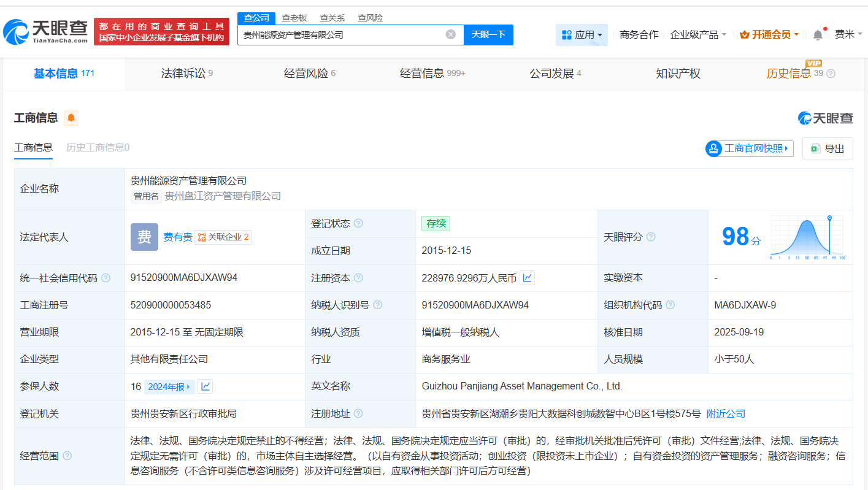Viewport: 868px width, 490px height.
Task: Expand the 费米 account dropdown
Action: (x=848, y=35)
